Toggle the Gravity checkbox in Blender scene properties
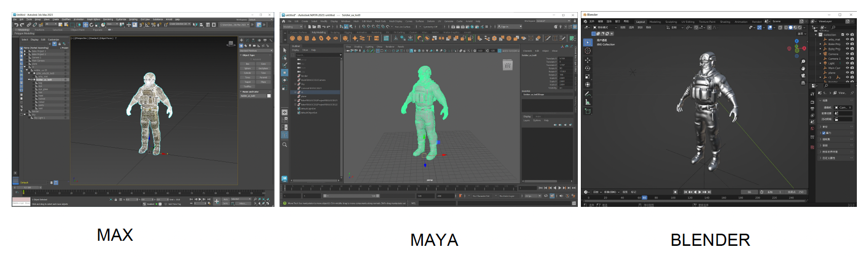Image resolution: width=868 pixels, height=260 pixels. (824, 133)
